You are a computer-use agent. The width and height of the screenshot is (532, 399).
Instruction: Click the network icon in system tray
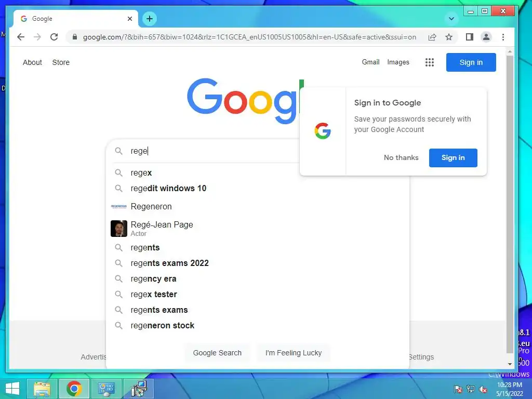(471, 389)
